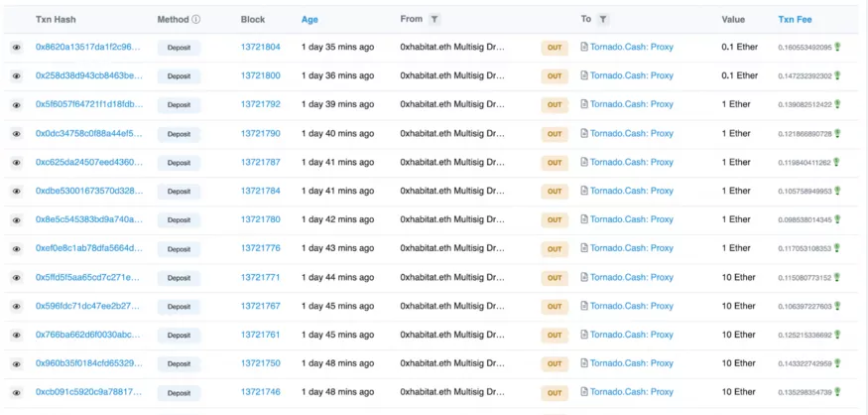868x415 pixels.
Task: Open transaction hash 0x8620a13517da1f2c96
Action: tap(88, 47)
